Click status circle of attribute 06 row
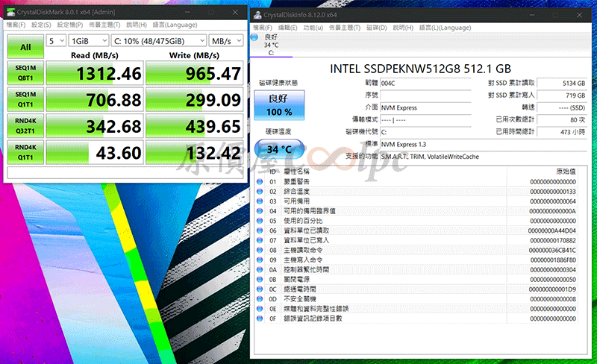Screen dimensions: 597x364 click(x=260, y=230)
